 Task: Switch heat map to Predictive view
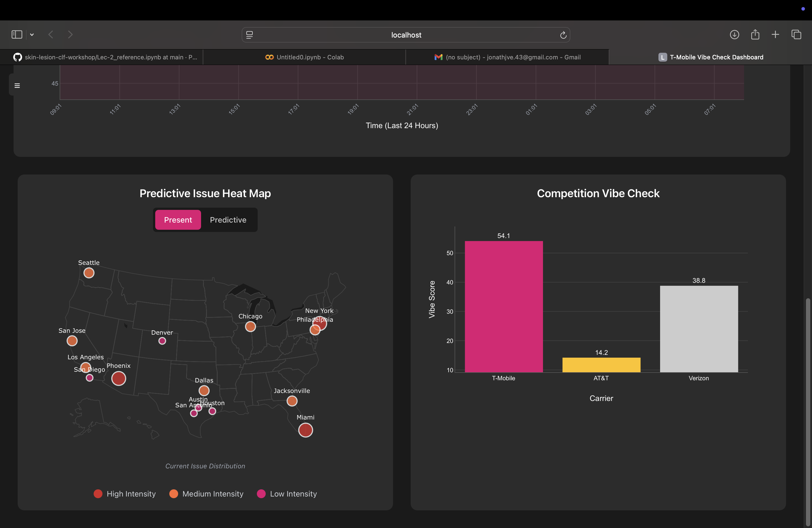point(228,220)
